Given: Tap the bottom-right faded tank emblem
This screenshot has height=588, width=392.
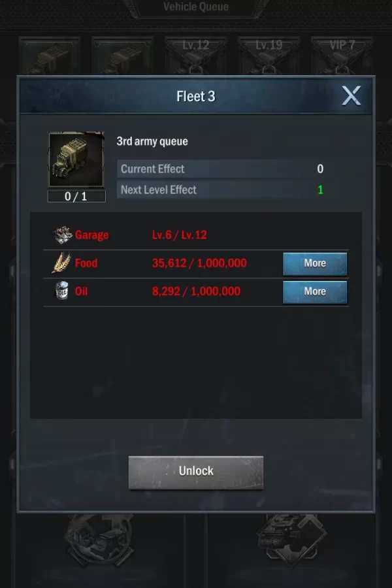Looking at the screenshot, I should tap(291, 540).
